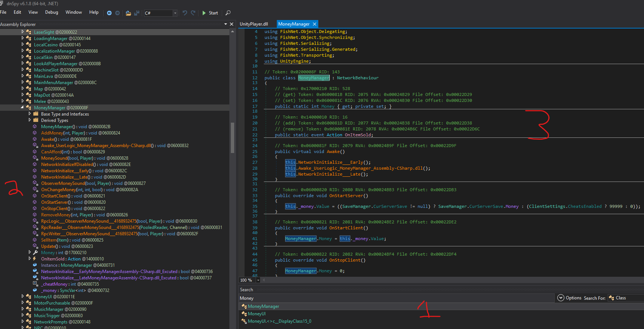
Task: Open the File menu
Action: (x=3, y=12)
